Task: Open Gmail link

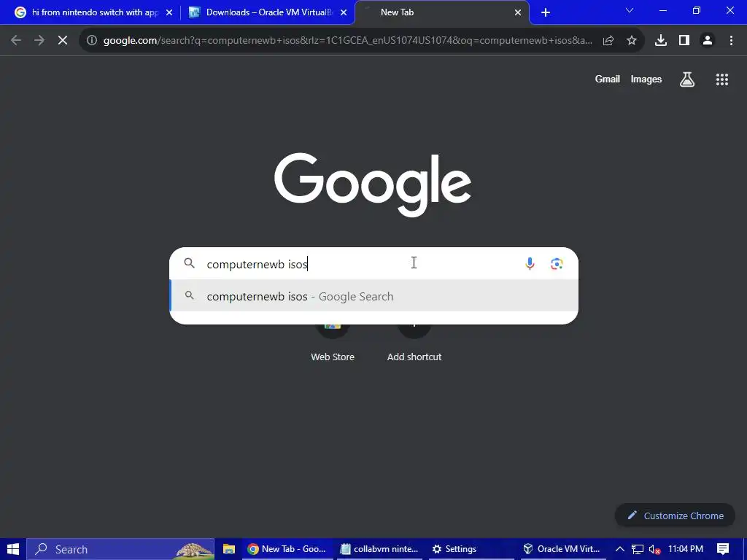Action: click(x=608, y=79)
